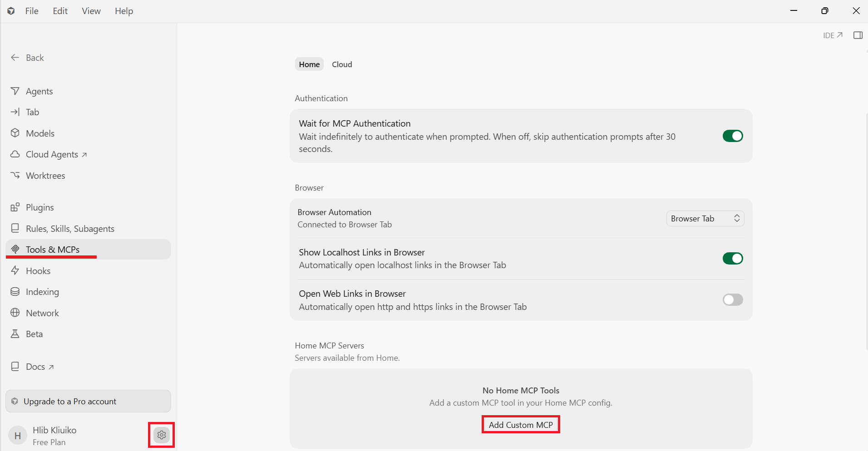Screen dimensions: 868x451
Task: Click the Browser section heading
Action: click(x=309, y=188)
